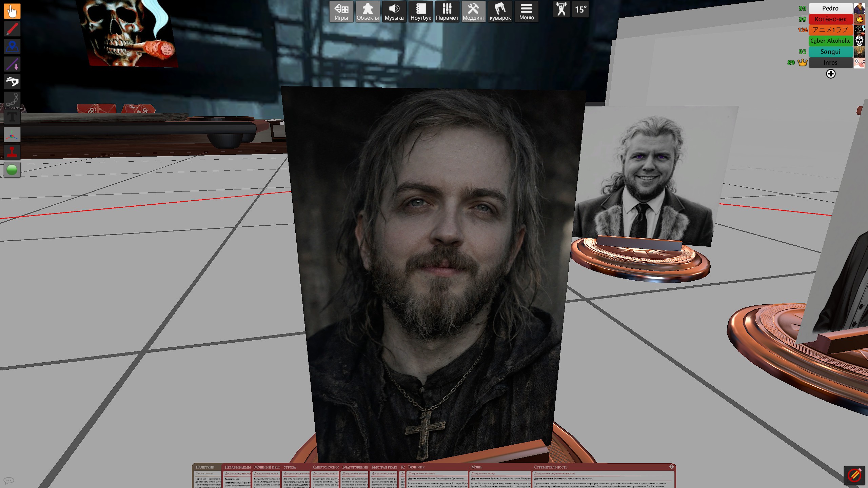The width and height of the screenshot is (868, 488).
Task: Pick the Joint chain tool
Action: pos(12,99)
